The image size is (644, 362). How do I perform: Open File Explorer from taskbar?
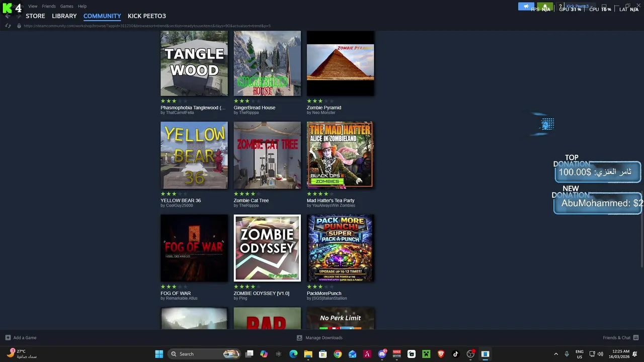[308, 354]
